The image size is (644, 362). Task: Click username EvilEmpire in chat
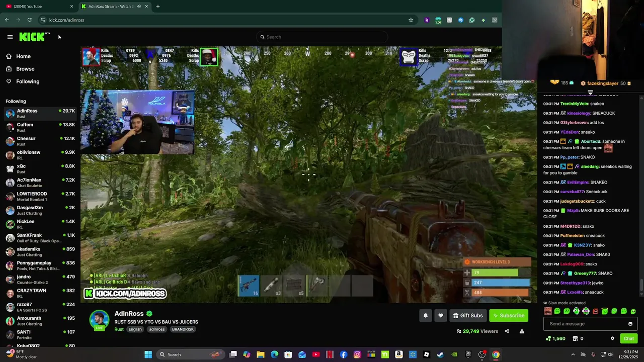pos(579,183)
